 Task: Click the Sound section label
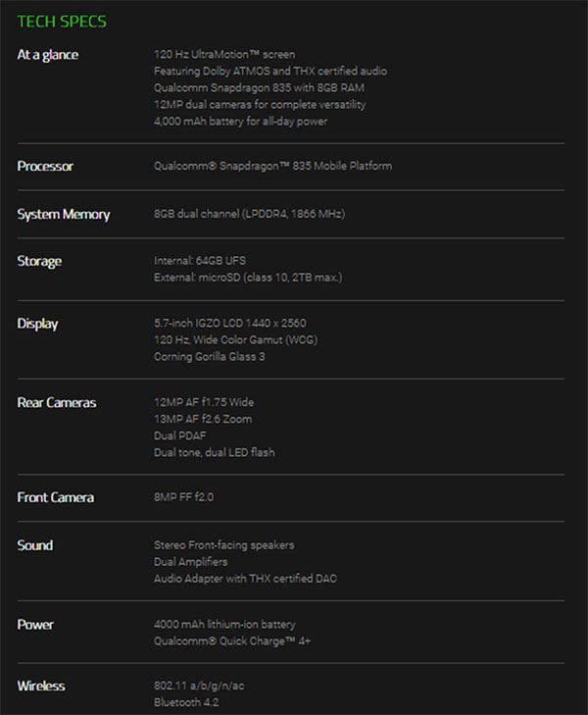tap(35, 544)
